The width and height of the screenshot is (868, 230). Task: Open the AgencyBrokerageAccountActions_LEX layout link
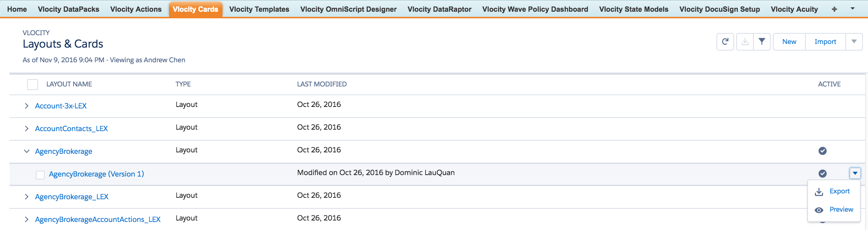click(x=98, y=219)
